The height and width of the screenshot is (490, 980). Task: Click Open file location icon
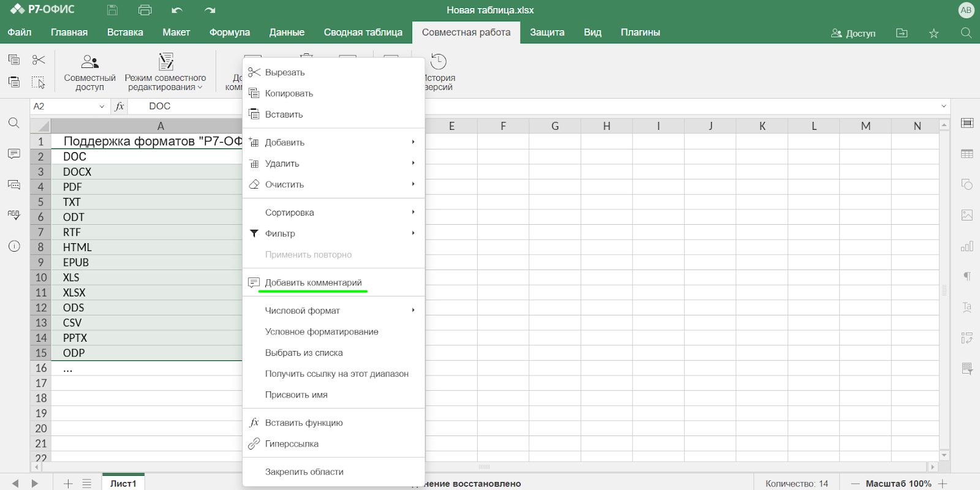coord(902,33)
